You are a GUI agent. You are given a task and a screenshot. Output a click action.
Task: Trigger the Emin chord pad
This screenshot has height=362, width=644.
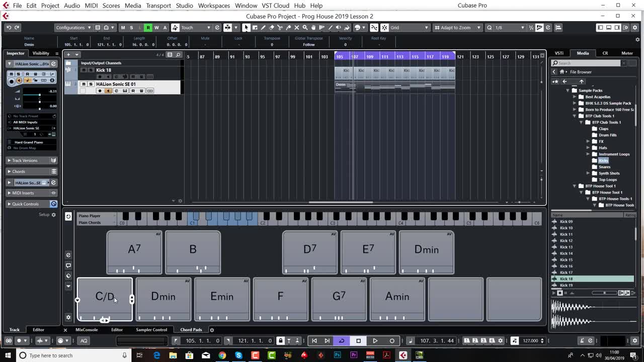point(222,299)
